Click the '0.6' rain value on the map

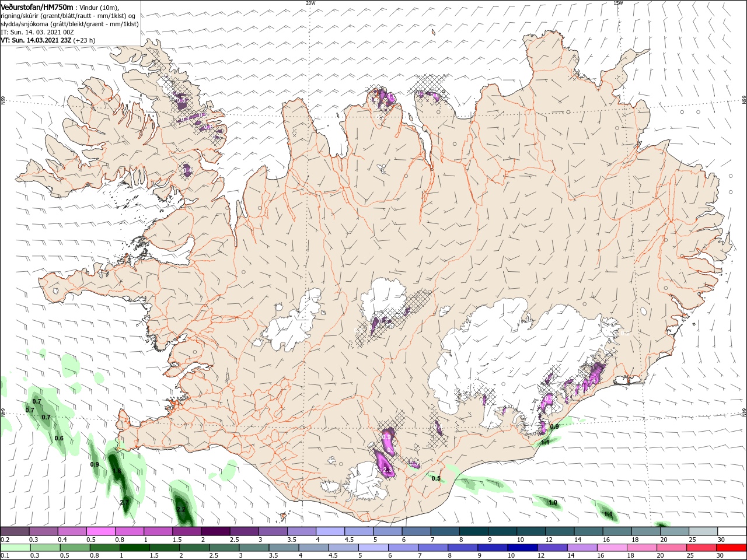[x=59, y=438]
